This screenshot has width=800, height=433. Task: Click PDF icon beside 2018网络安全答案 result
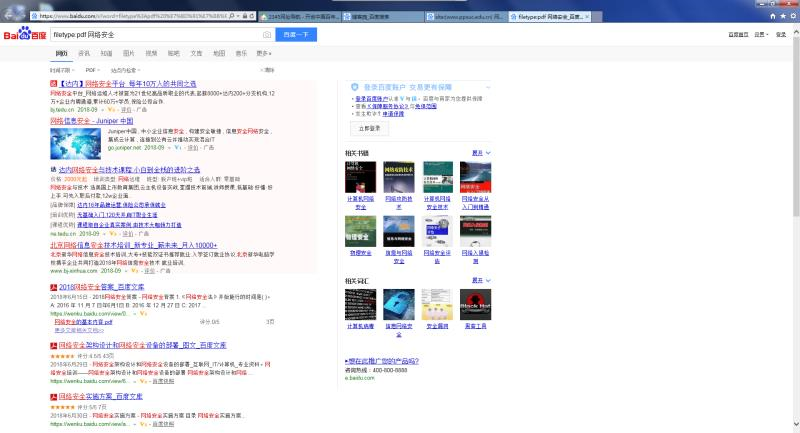[x=54, y=287]
